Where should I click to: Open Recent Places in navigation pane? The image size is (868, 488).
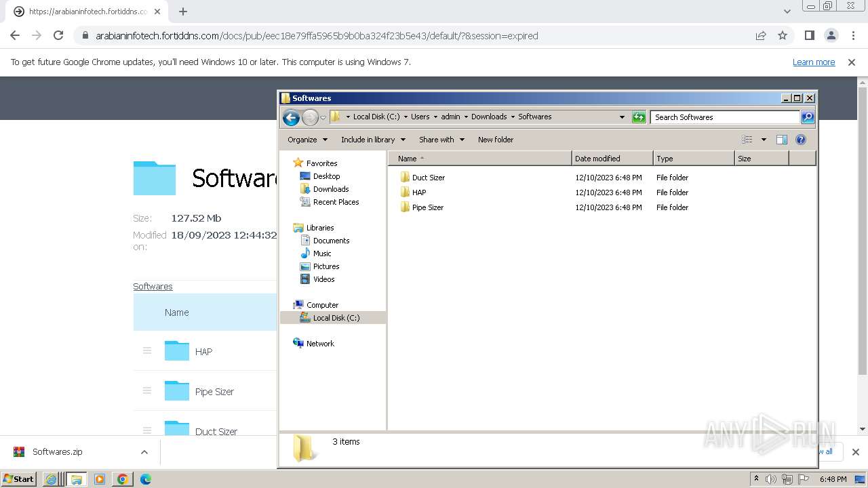click(330, 202)
